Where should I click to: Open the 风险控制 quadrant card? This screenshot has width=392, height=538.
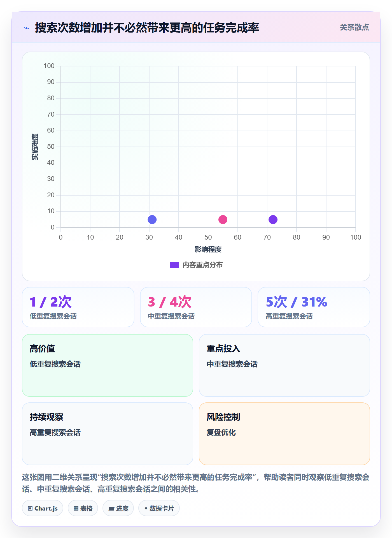point(284,434)
